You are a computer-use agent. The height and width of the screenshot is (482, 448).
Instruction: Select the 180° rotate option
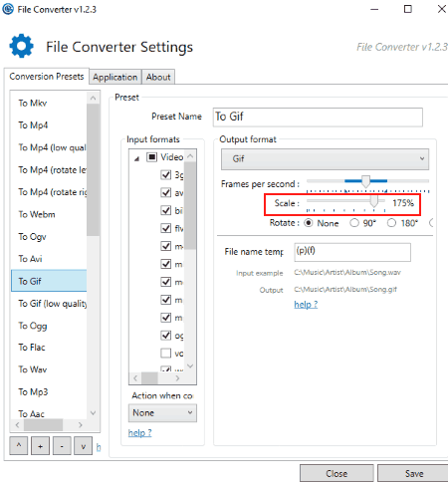click(x=391, y=223)
